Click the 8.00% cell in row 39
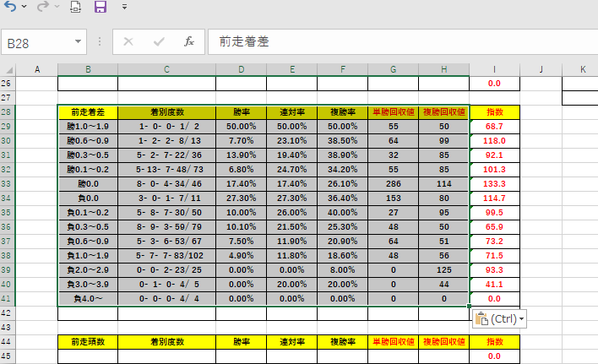This screenshot has width=598, height=364. (x=342, y=270)
